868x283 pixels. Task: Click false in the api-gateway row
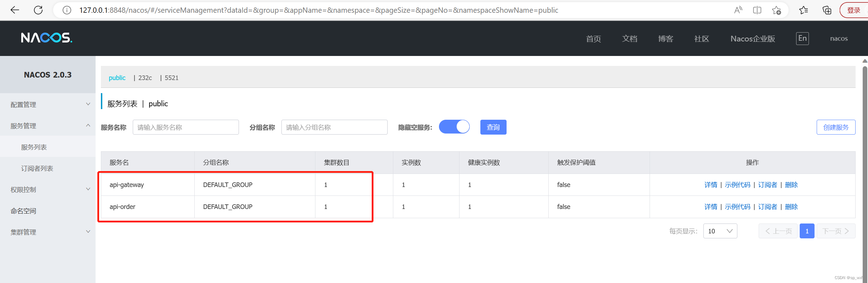(x=564, y=185)
